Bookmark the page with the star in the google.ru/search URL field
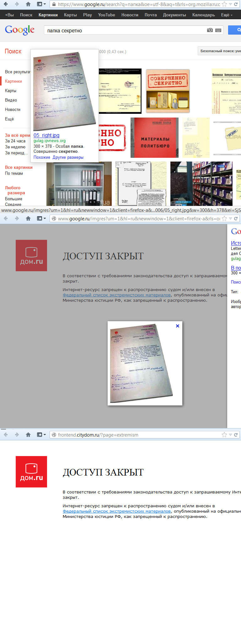This screenshot has height=644, width=241. coord(224,4)
